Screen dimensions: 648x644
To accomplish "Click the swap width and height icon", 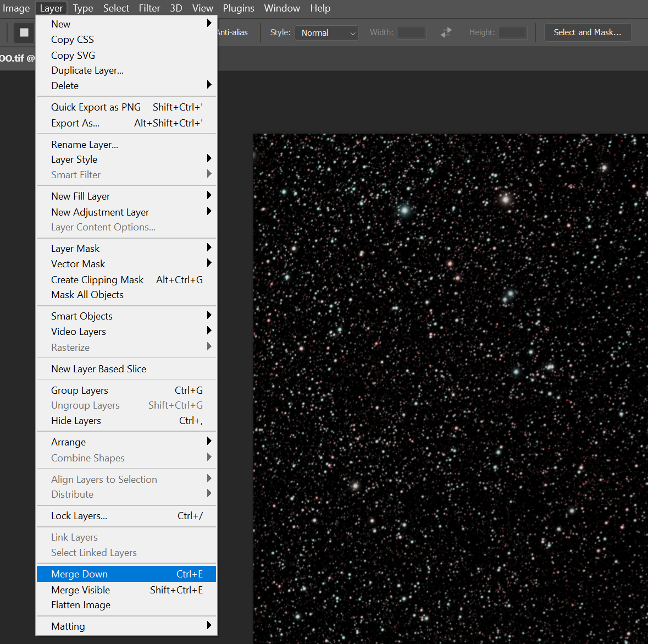I will click(x=446, y=32).
